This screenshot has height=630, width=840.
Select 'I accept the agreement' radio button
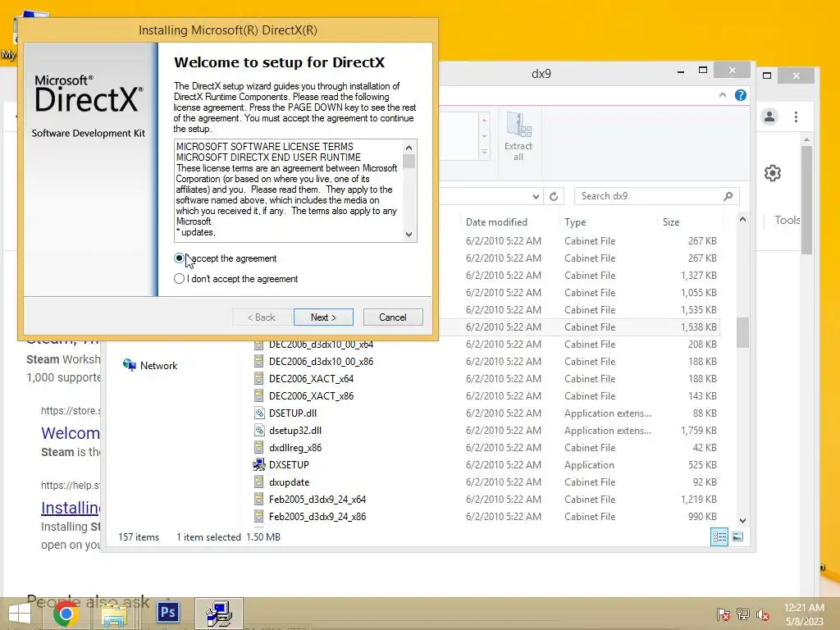180,258
